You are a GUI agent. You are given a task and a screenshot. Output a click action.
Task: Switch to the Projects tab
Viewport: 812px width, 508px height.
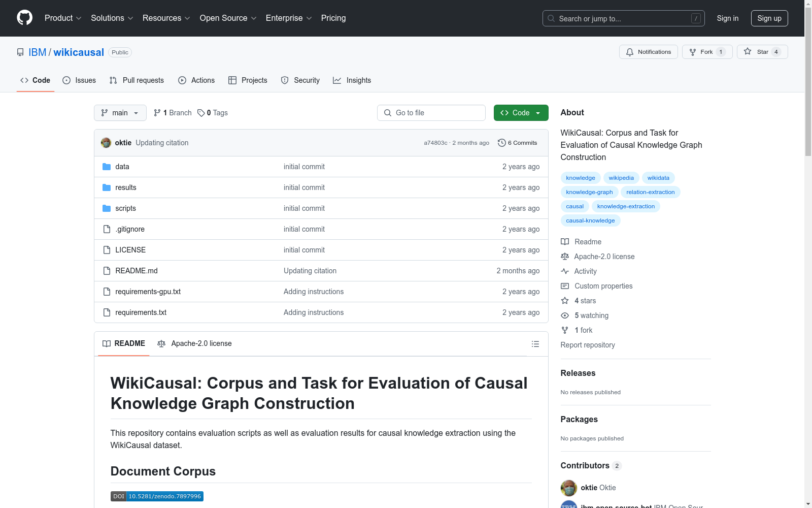pos(248,80)
